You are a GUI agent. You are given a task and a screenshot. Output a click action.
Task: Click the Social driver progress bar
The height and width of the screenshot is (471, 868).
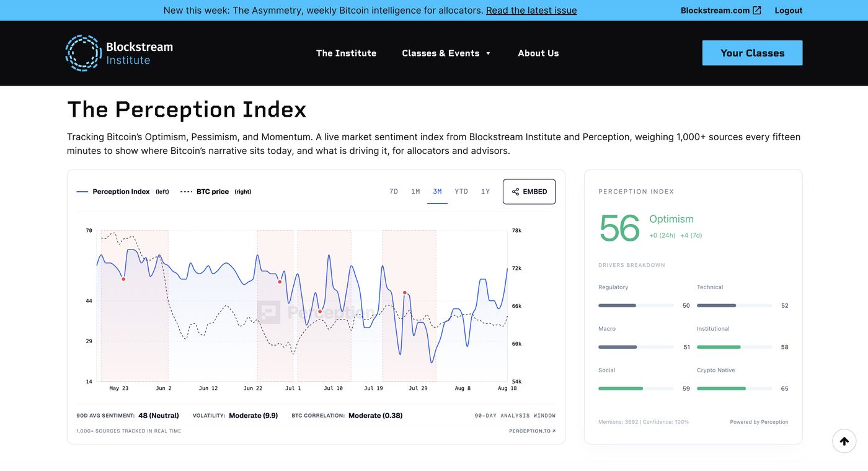[x=635, y=388]
